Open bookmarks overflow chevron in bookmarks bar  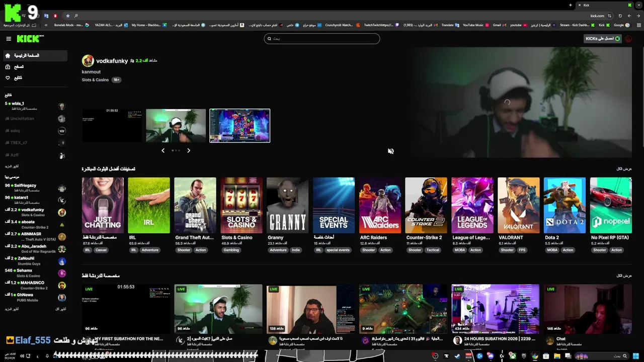pyautogui.click(x=46, y=25)
